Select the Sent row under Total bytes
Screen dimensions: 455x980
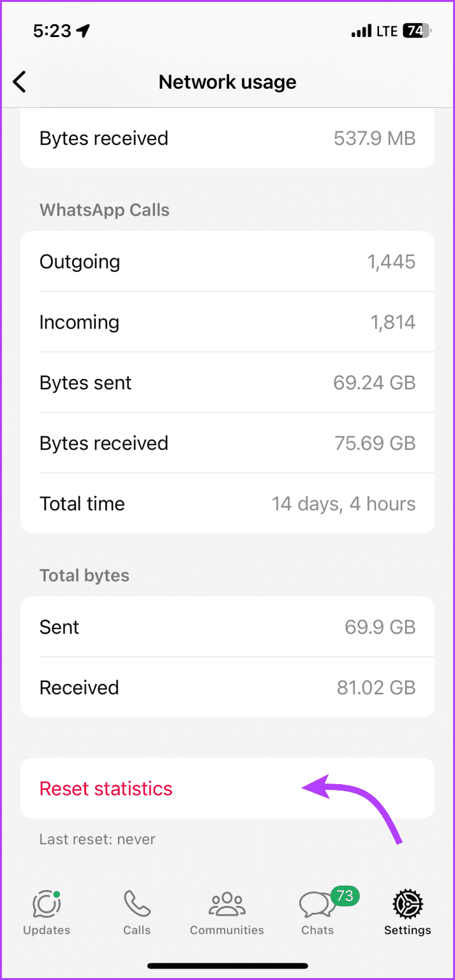coord(227,627)
